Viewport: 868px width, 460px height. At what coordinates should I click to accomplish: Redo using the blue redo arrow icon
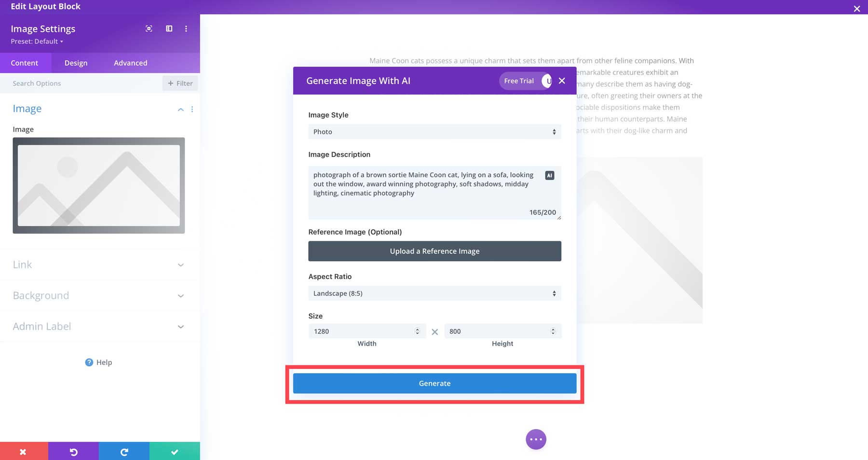click(x=124, y=451)
